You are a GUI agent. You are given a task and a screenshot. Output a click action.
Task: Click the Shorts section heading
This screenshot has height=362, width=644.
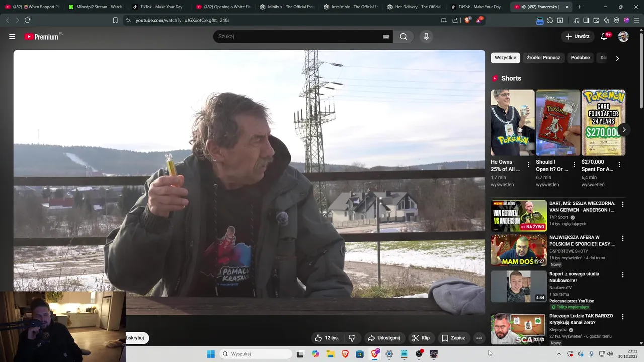(x=511, y=78)
